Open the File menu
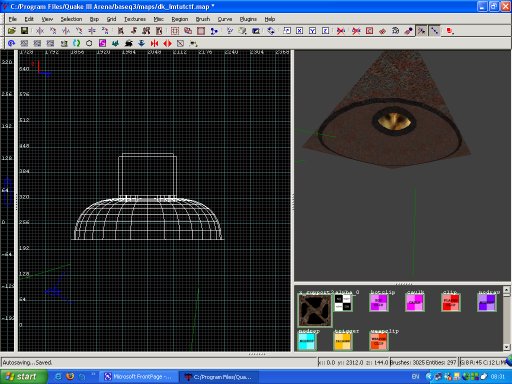 pos(13,19)
